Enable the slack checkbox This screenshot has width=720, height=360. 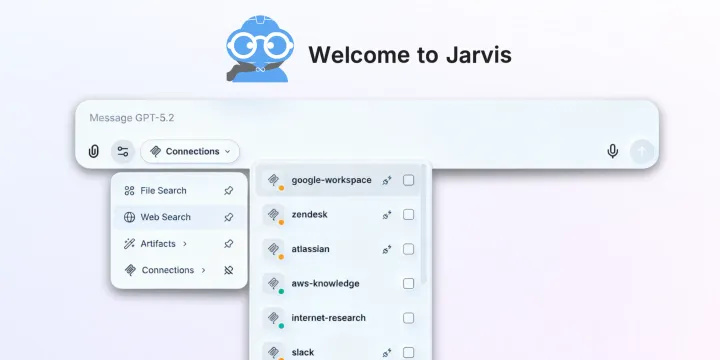click(x=408, y=353)
